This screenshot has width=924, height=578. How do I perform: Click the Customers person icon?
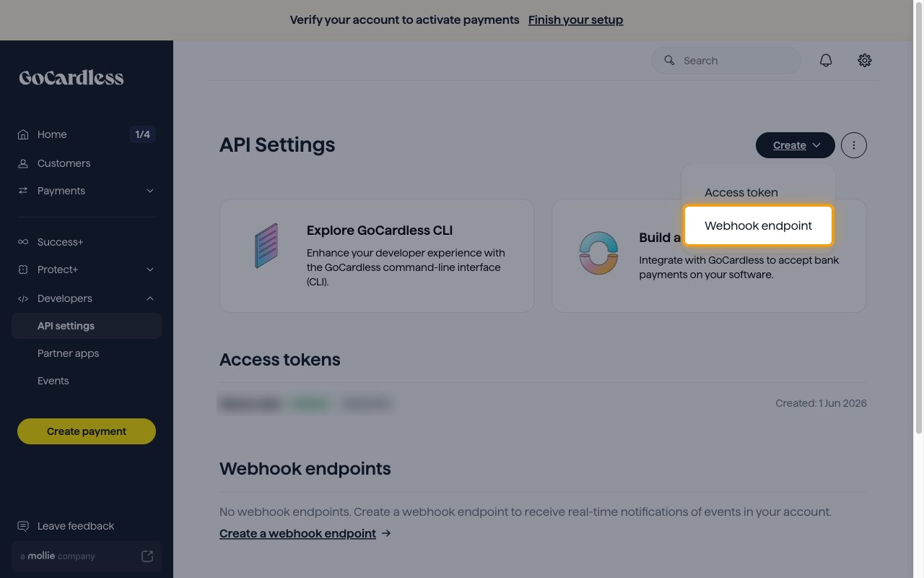click(23, 163)
